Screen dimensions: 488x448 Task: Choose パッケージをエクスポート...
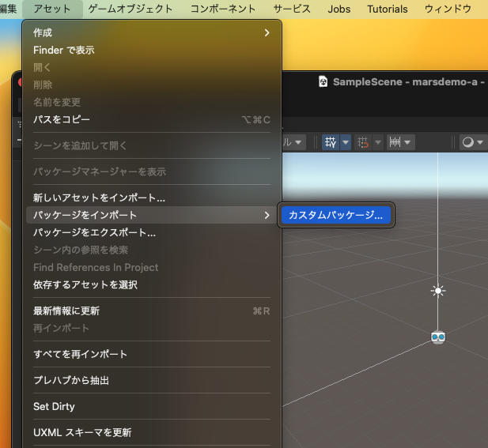click(x=152, y=232)
